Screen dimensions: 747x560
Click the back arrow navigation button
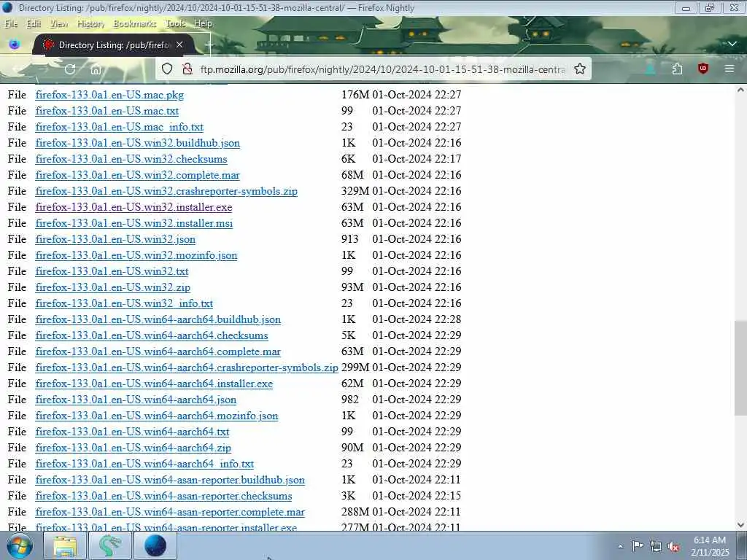point(18,69)
